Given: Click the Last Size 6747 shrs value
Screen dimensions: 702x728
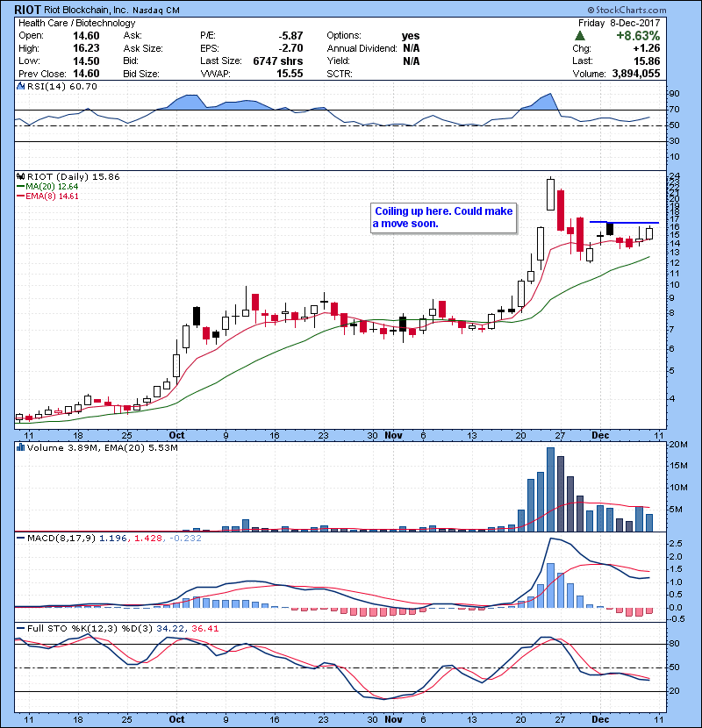Looking at the screenshot, I should (278, 61).
